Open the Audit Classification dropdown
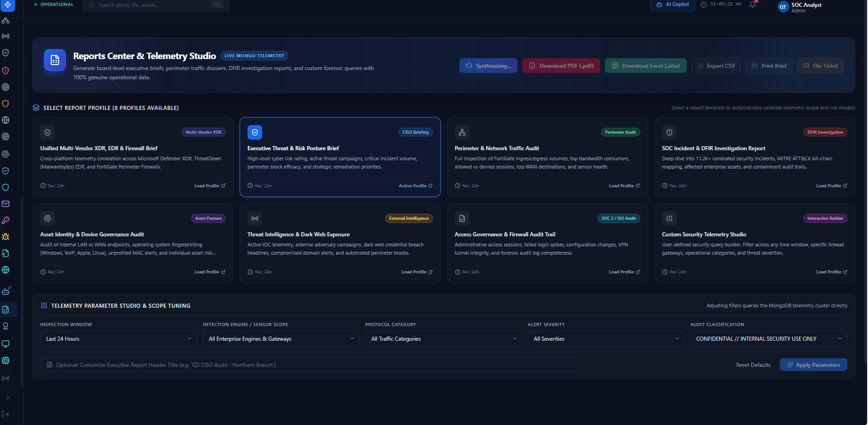 point(768,338)
